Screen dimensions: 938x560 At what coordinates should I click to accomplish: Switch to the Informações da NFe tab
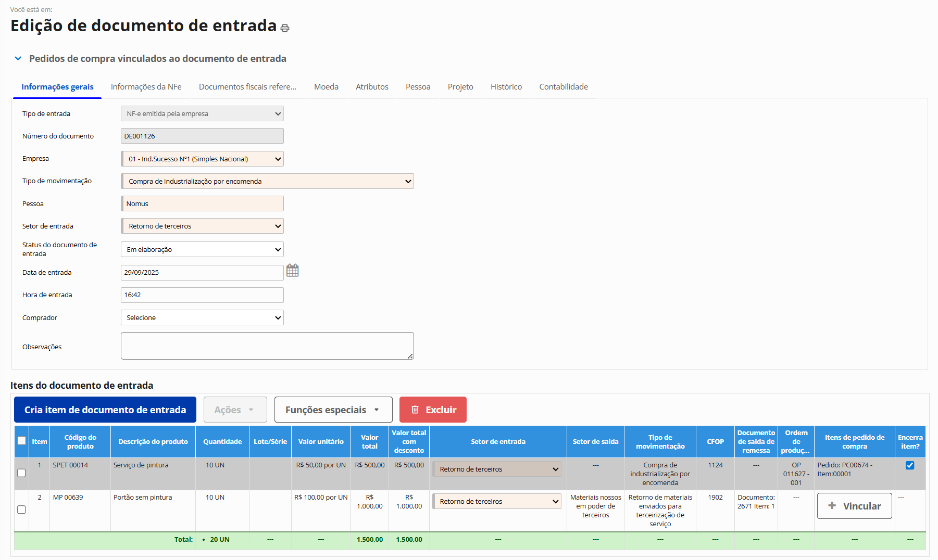pos(146,87)
